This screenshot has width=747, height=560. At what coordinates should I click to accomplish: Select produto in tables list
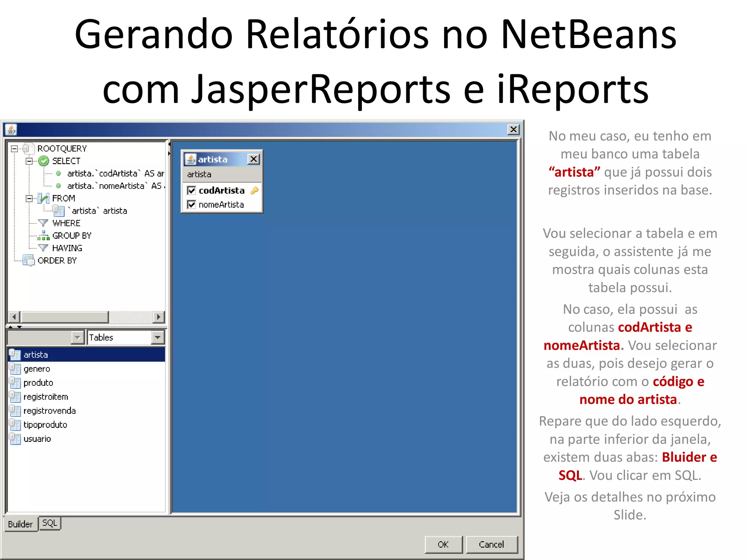[86, 382]
